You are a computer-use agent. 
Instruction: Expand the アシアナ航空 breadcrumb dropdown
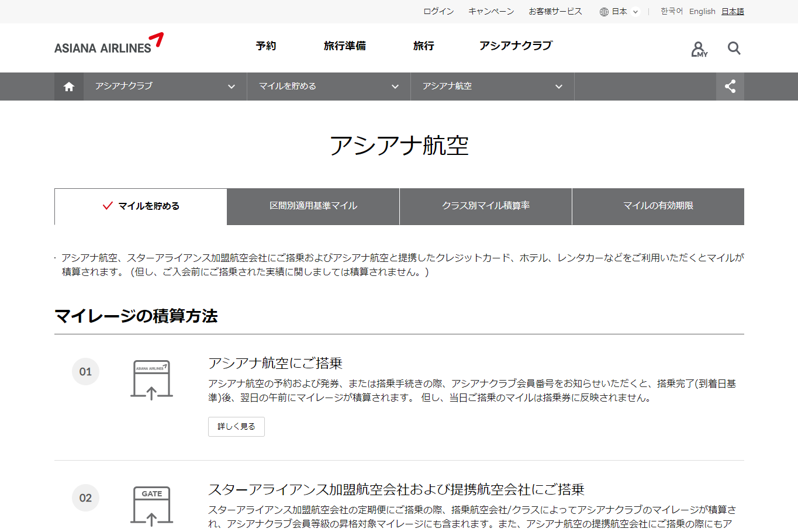pos(493,87)
